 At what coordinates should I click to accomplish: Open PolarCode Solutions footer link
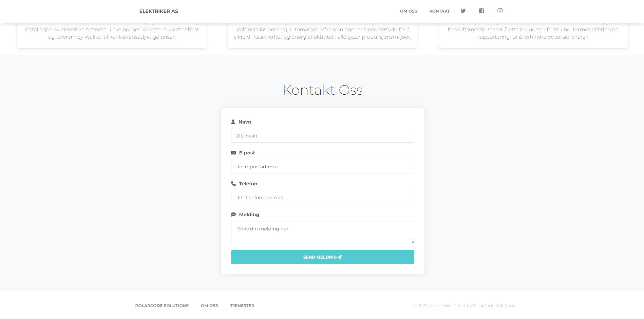(x=162, y=306)
